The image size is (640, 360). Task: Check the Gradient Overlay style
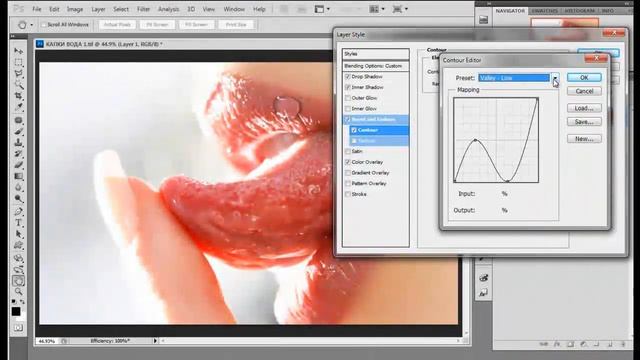click(348, 173)
